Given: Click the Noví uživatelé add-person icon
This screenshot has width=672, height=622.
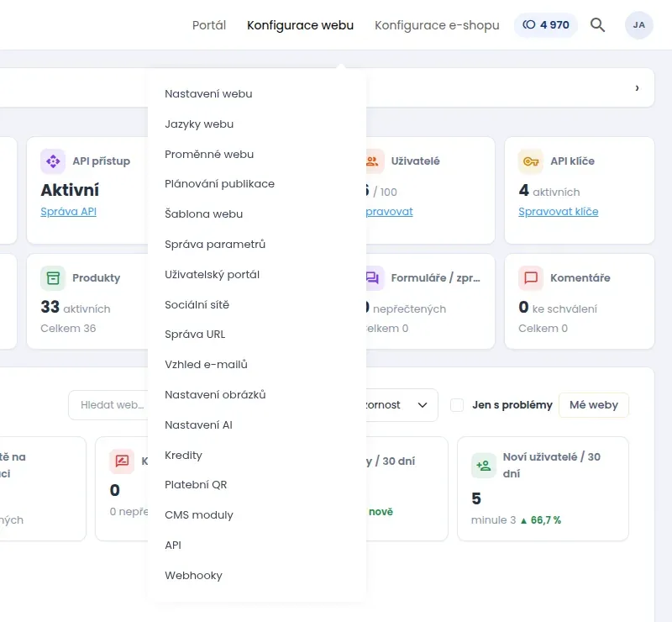Looking at the screenshot, I should click(484, 466).
